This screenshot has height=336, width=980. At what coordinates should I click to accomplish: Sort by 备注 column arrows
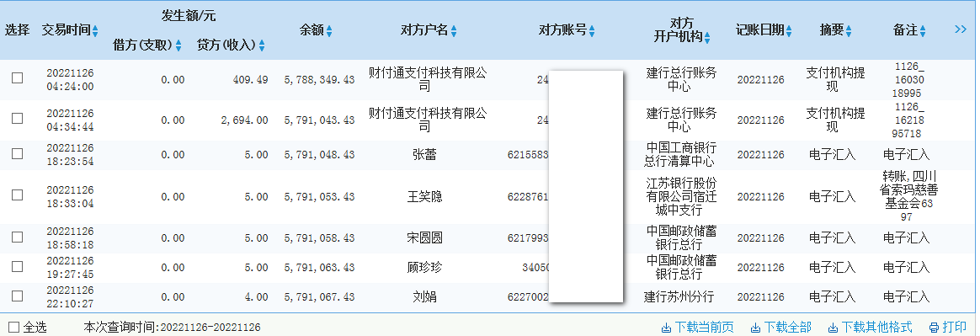[923, 30]
